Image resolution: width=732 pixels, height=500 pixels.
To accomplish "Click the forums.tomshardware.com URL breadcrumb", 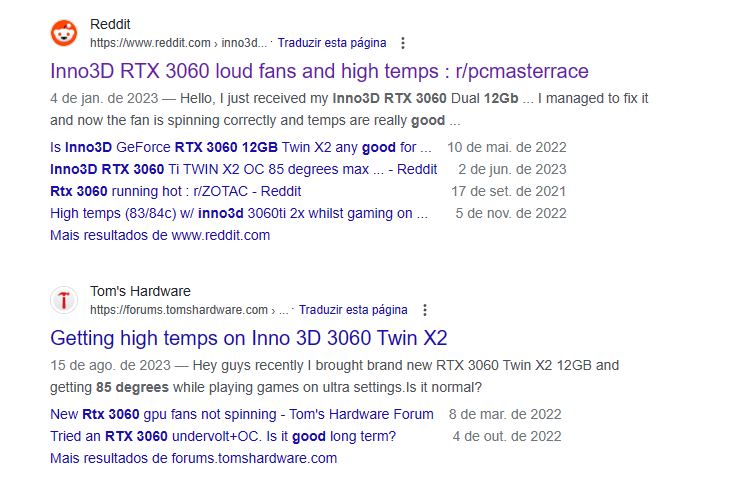I will pos(189,310).
